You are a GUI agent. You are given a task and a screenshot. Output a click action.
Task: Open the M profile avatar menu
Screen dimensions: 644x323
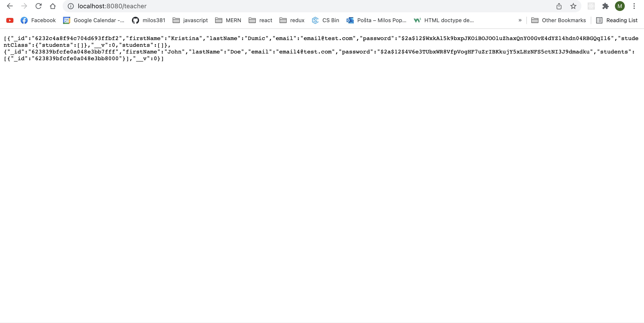[620, 6]
